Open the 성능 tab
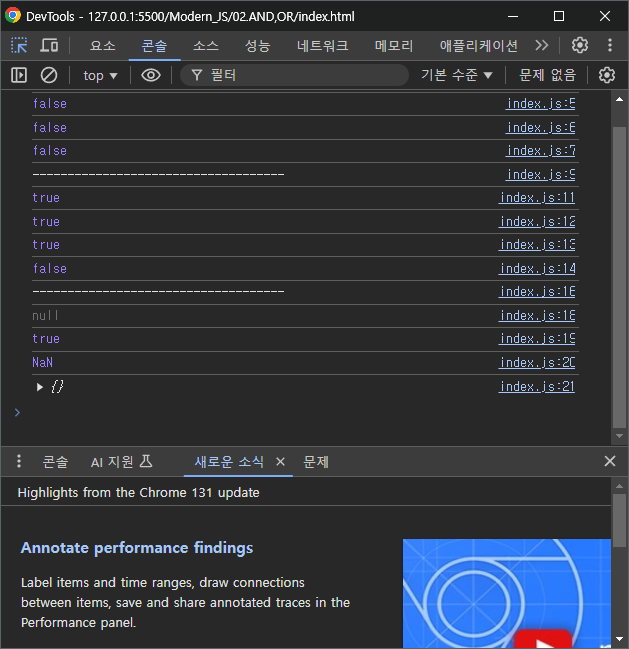The width and height of the screenshot is (629, 649). coord(257,45)
